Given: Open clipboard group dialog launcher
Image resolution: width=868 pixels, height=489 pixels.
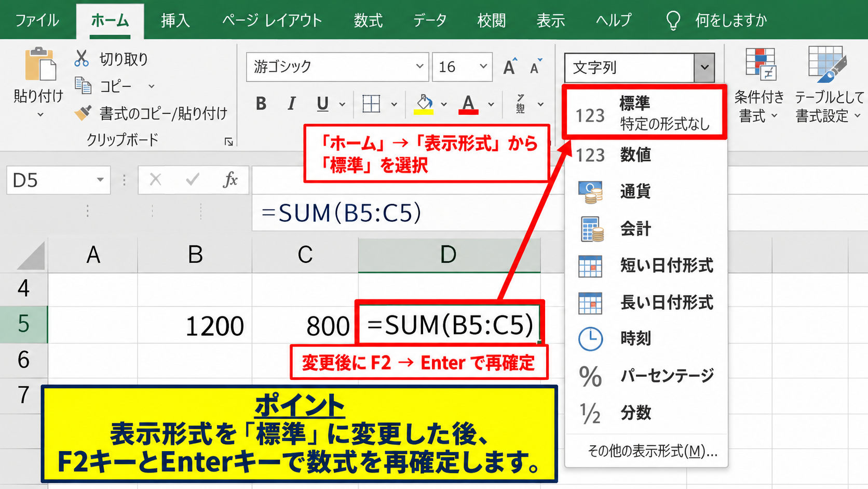Looking at the screenshot, I should 229,142.
